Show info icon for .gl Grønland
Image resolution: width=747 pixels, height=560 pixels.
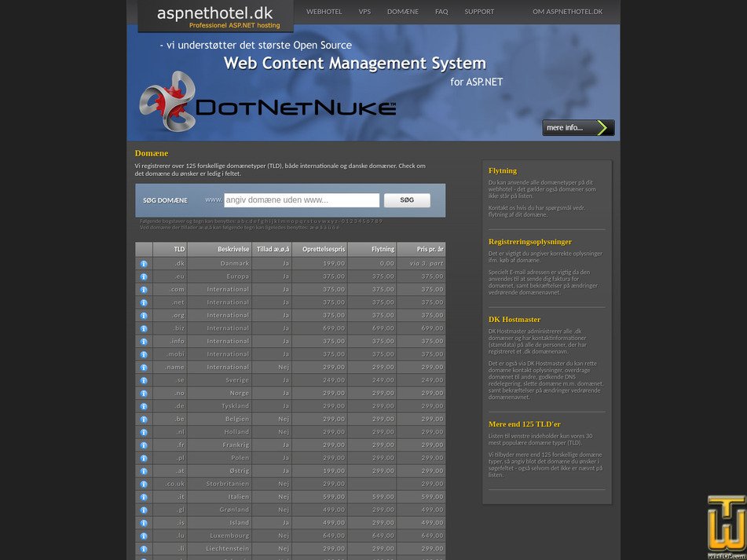(x=144, y=510)
